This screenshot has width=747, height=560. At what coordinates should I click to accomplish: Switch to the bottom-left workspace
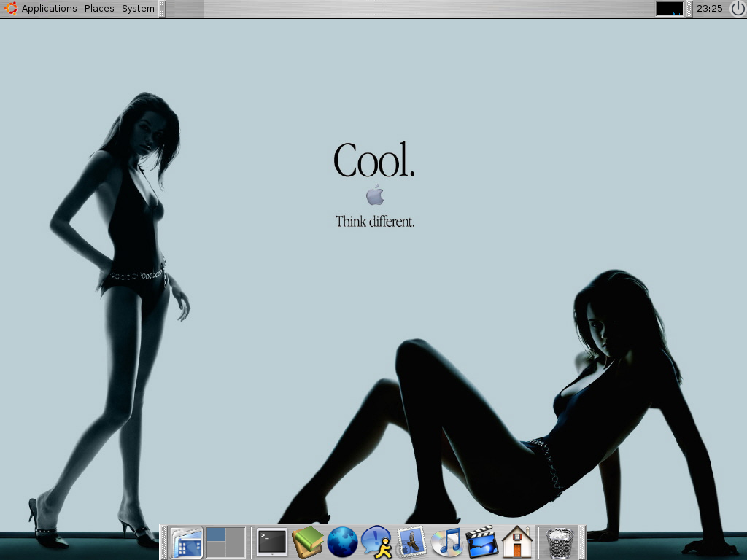tap(216, 550)
